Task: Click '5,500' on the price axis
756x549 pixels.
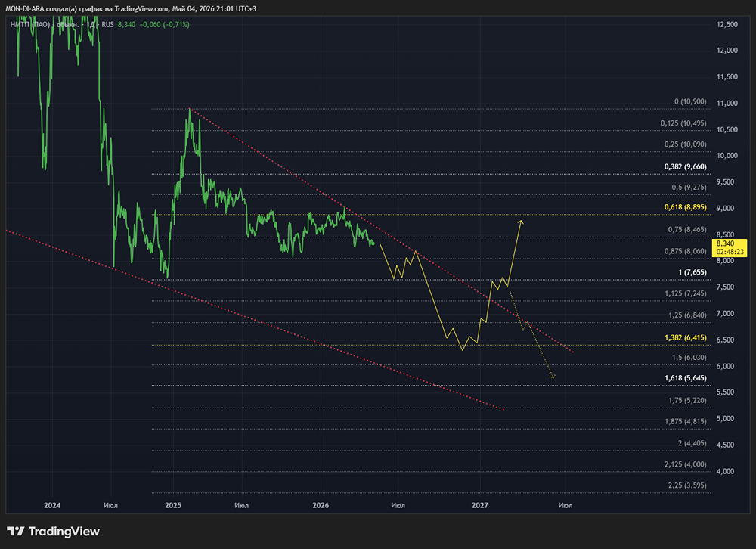Action: coord(725,392)
